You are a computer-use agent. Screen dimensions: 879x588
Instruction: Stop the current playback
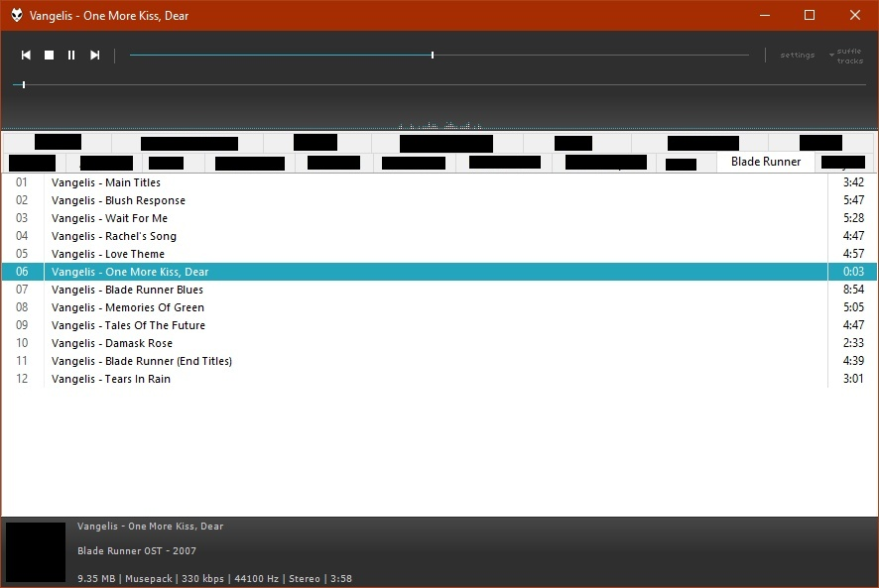(x=49, y=55)
